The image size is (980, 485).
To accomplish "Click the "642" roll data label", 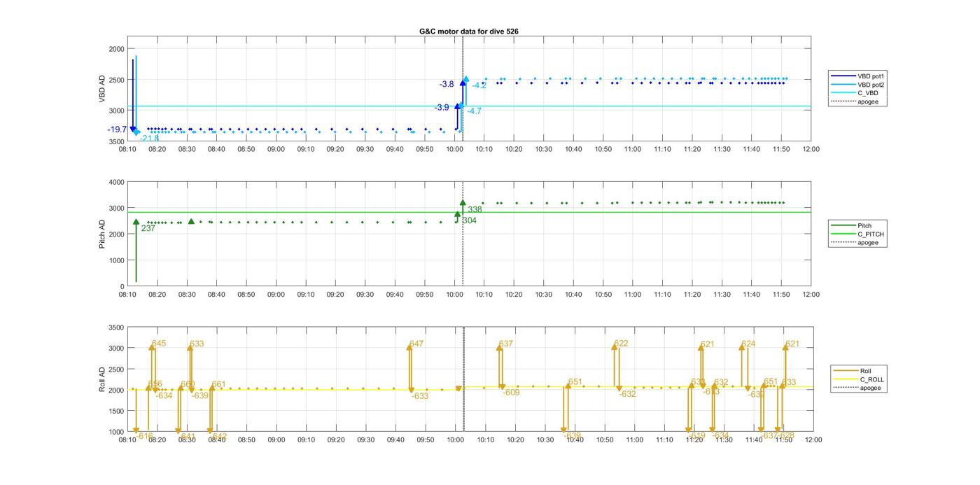I will pos(218,436).
